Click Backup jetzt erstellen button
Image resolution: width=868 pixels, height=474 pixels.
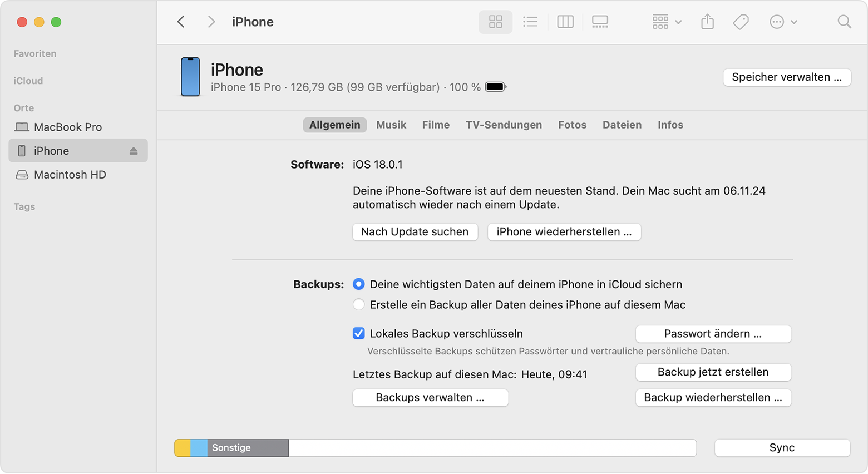(713, 372)
